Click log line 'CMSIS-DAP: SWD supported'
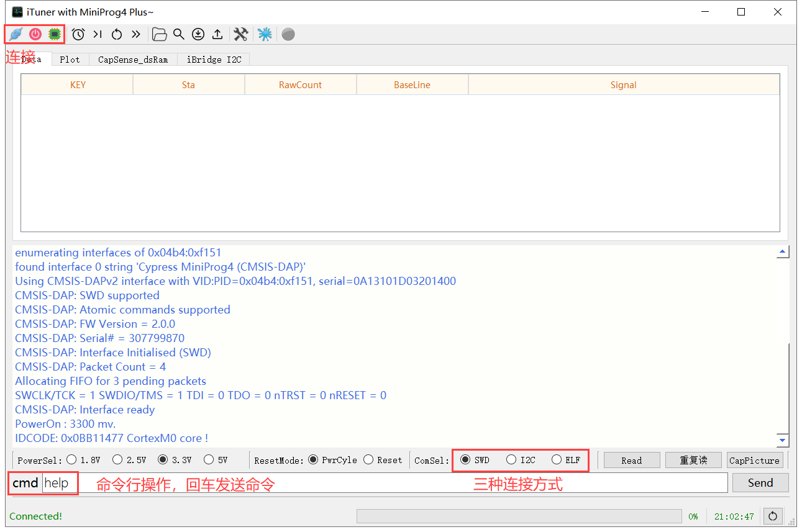 [87, 295]
